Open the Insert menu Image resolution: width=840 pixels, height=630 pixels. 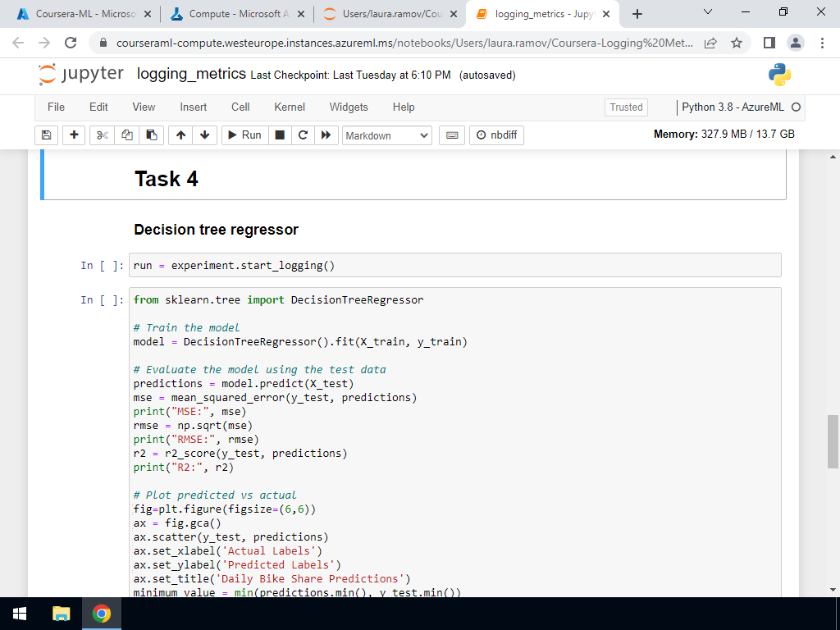click(x=194, y=107)
